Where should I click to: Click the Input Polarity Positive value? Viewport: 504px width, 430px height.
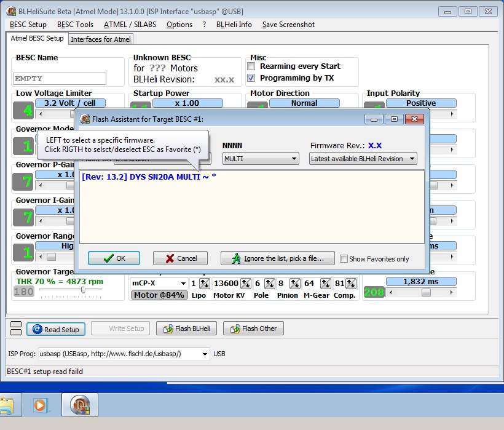(x=421, y=103)
